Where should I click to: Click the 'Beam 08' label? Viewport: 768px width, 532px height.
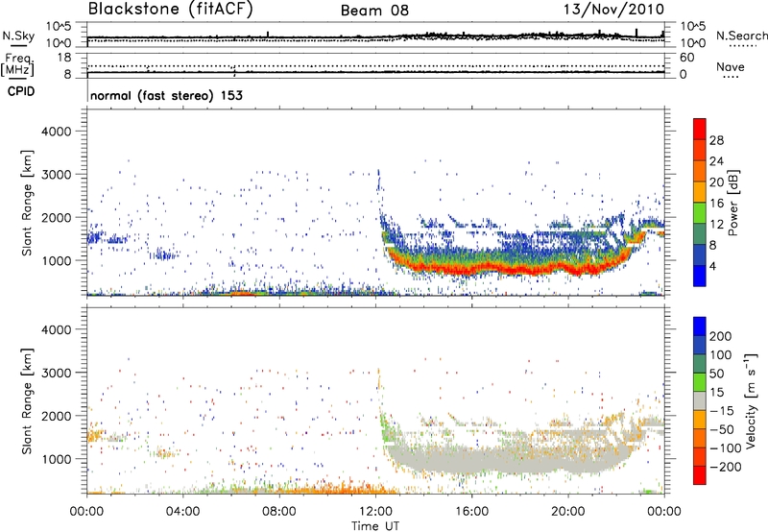tap(374, 11)
